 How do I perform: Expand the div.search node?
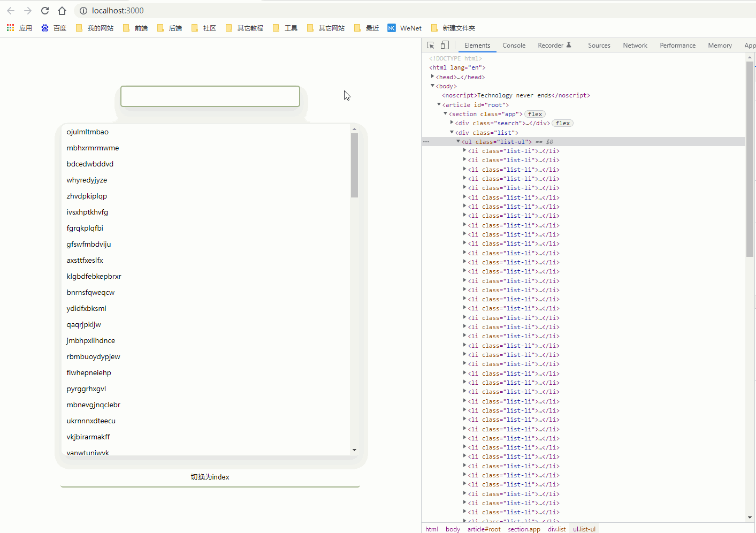click(452, 123)
